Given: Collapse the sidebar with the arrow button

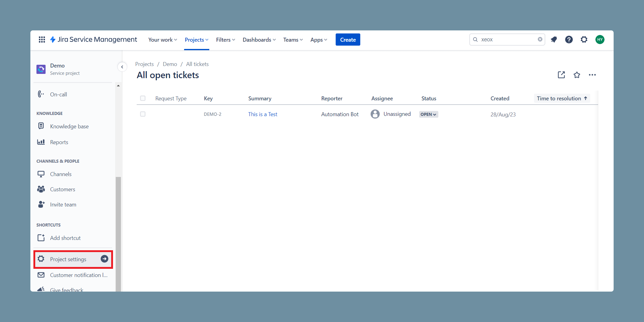Looking at the screenshot, I should tap(122, 67).
